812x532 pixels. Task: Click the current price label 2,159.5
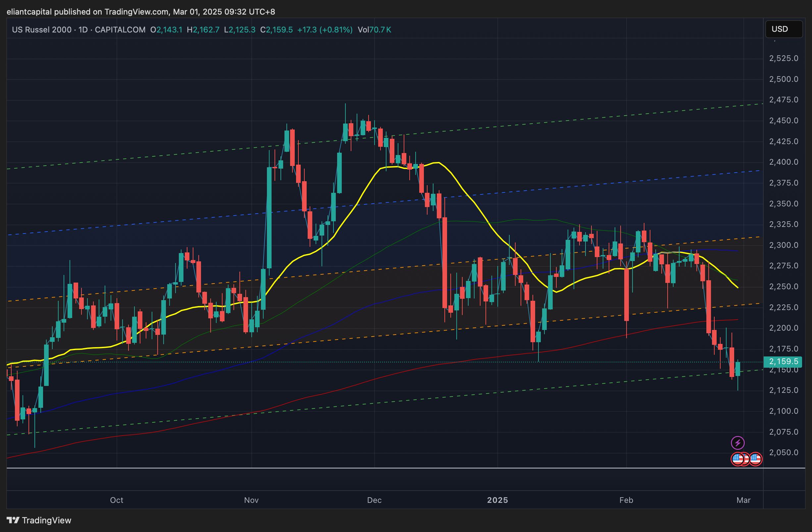tap(783, 361)
